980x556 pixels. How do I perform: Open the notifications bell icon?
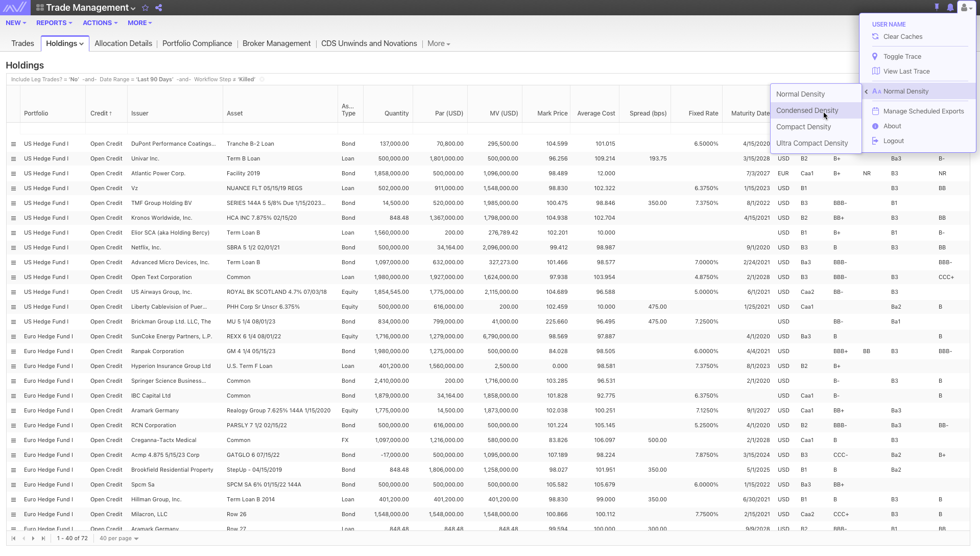tap(950, 8)
